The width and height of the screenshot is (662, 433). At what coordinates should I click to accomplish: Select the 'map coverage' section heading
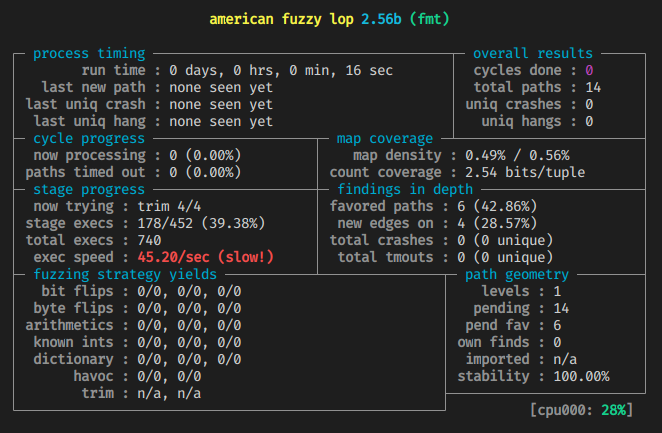coord(385,138)
